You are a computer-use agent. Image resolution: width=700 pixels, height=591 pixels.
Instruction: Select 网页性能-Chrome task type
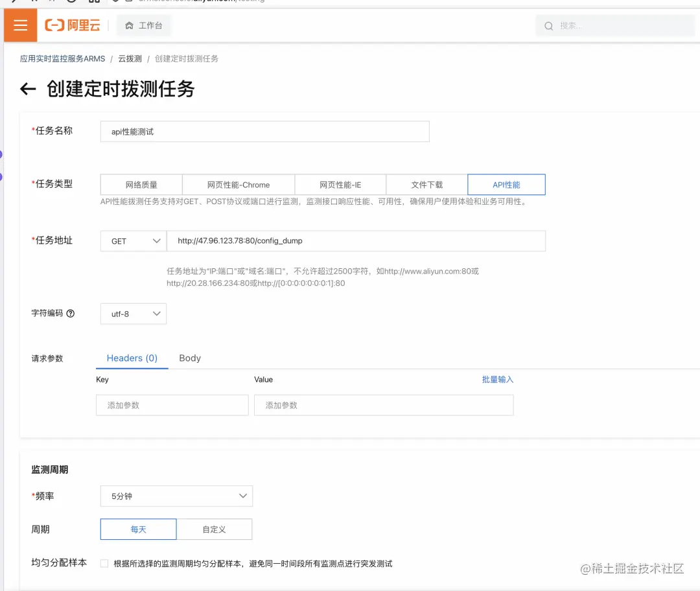[239, 185]
